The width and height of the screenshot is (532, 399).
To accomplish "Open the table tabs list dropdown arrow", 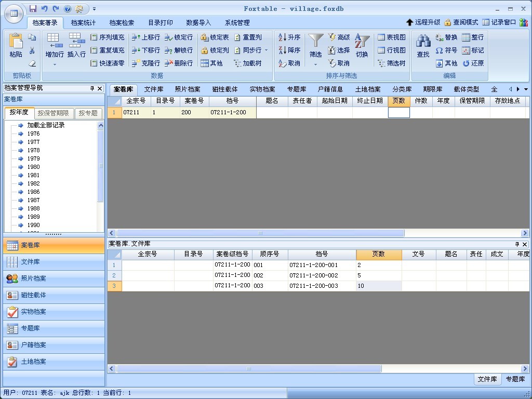I will click(526, 89).
